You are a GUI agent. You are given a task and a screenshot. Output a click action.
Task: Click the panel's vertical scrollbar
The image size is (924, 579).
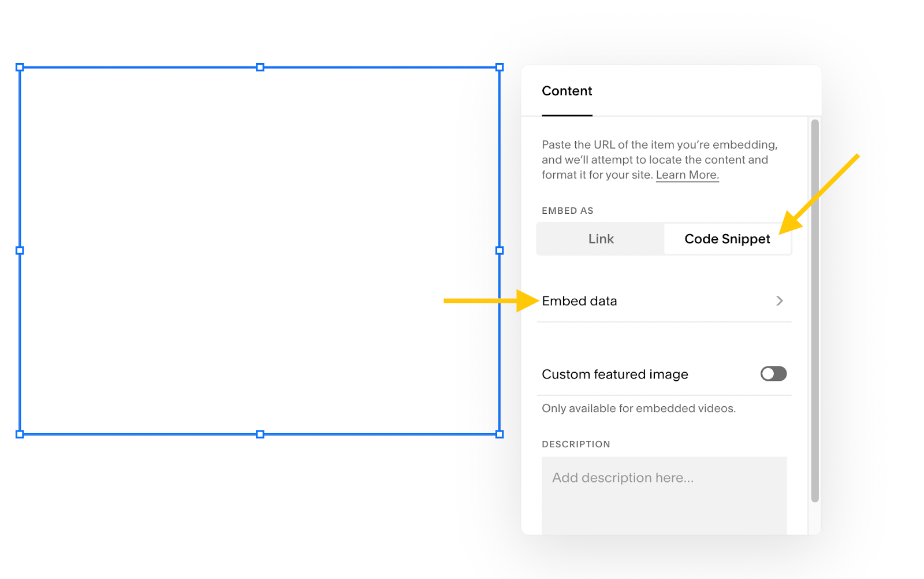click(x=815, y=311)
